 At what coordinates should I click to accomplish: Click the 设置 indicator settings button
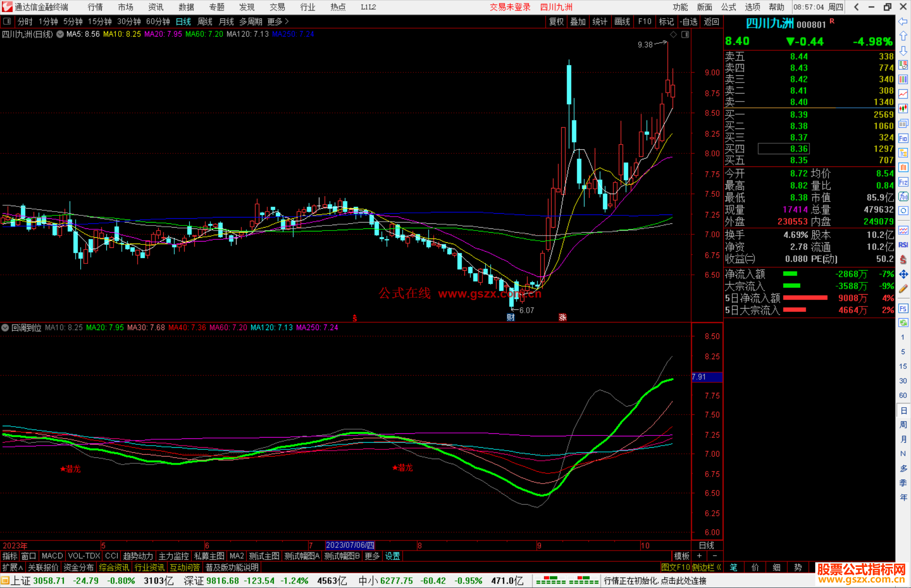[x=392, y=556]
